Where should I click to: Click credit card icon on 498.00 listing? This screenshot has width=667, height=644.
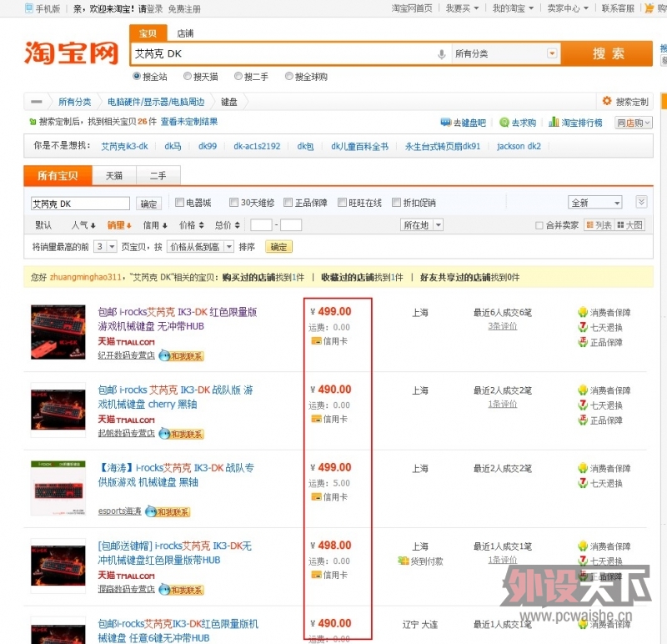point(316,575)
